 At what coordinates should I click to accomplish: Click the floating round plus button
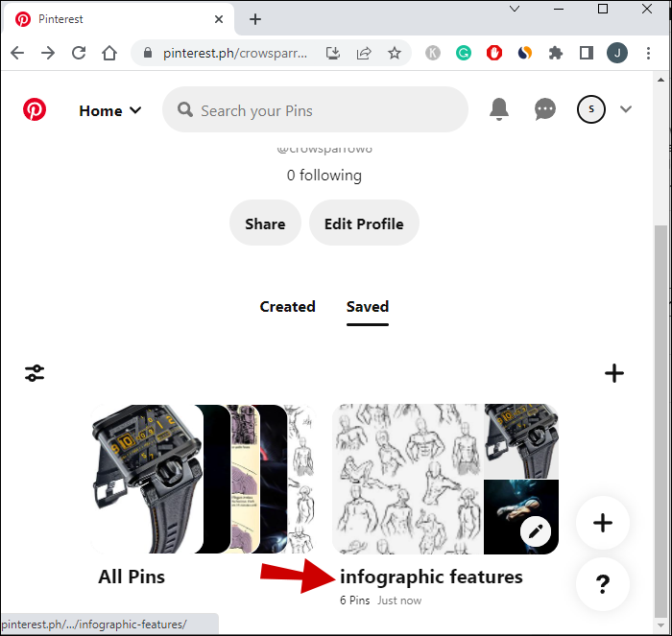(x=603, y=523)
